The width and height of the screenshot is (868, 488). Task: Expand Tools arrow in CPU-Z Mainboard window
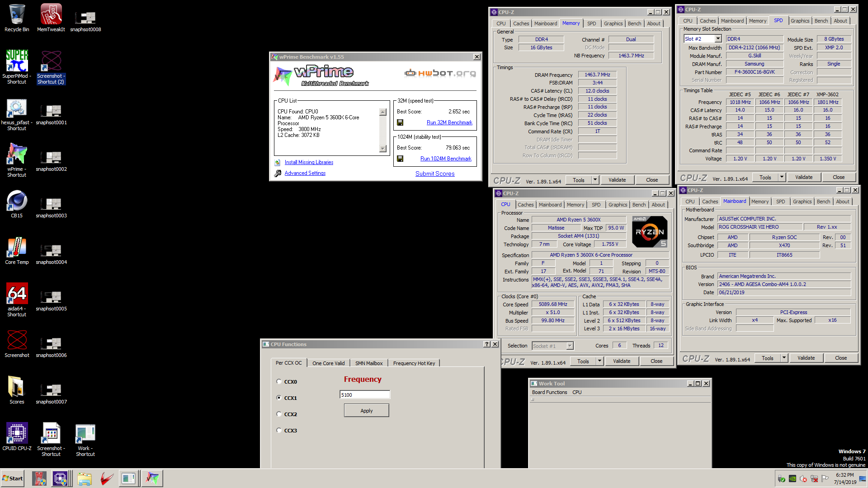pos(784,358)
